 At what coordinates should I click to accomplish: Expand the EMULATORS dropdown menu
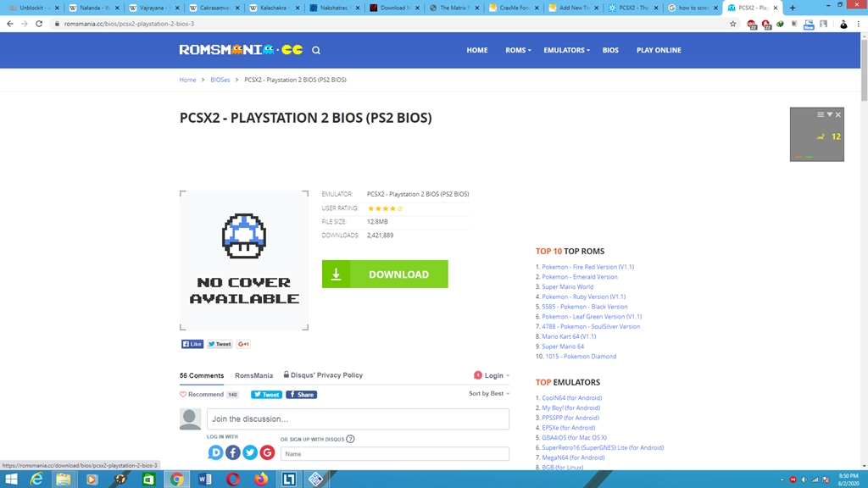point(566,50)
